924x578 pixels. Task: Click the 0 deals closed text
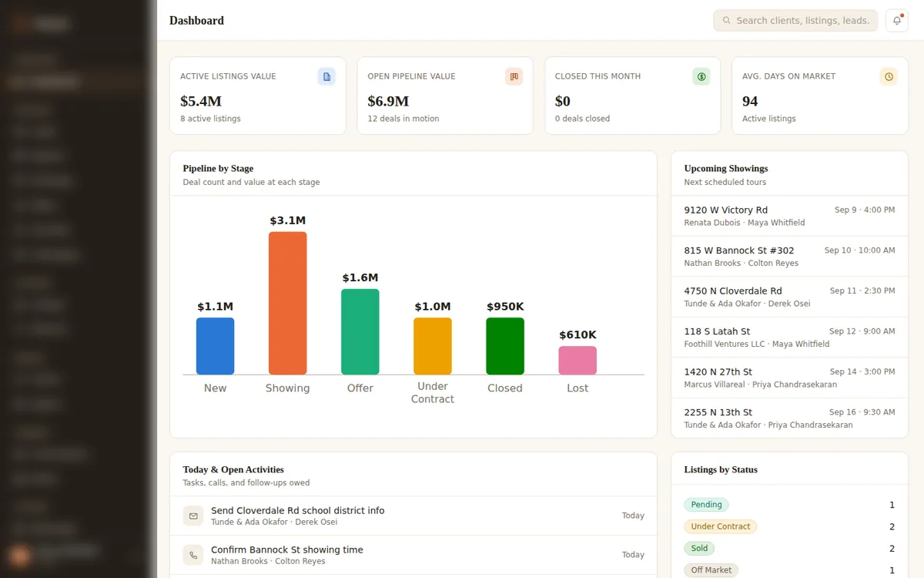pos(582,119)
